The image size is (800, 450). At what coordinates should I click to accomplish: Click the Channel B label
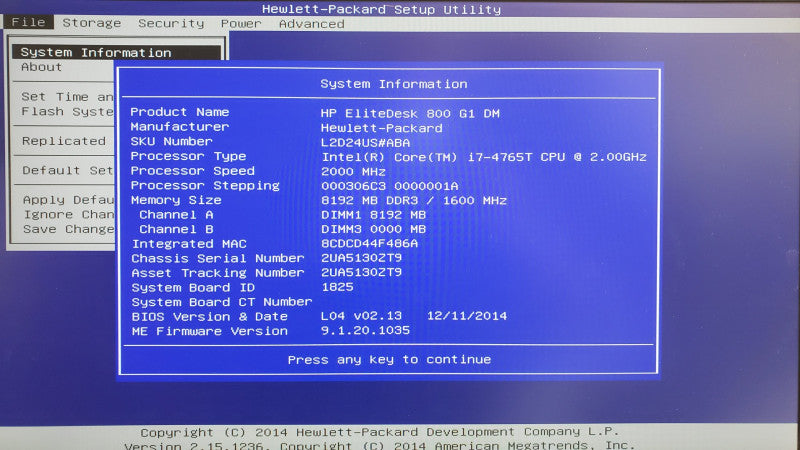point(176,230)
